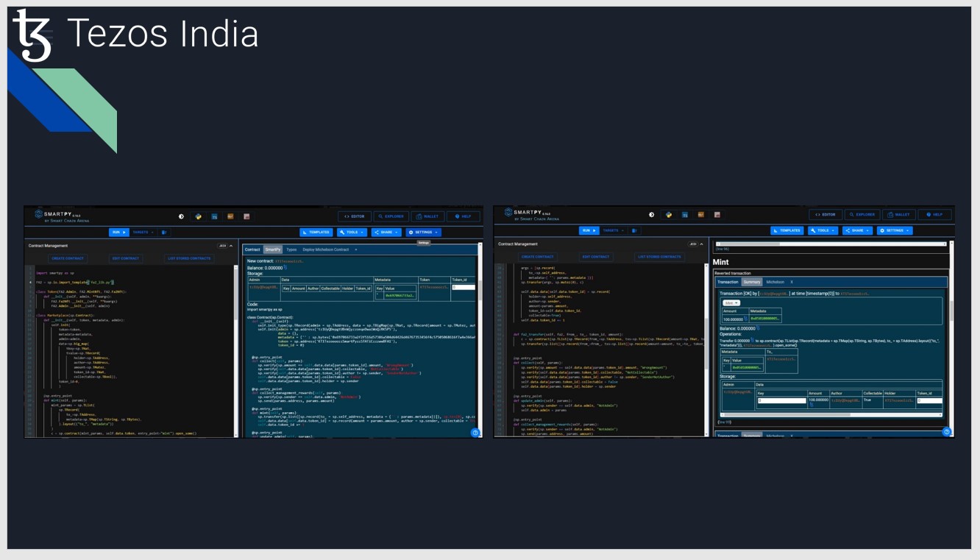Collapse Contract Management panel in right screenshot
This screenshot has height=560, width=980.
(701, 244)
